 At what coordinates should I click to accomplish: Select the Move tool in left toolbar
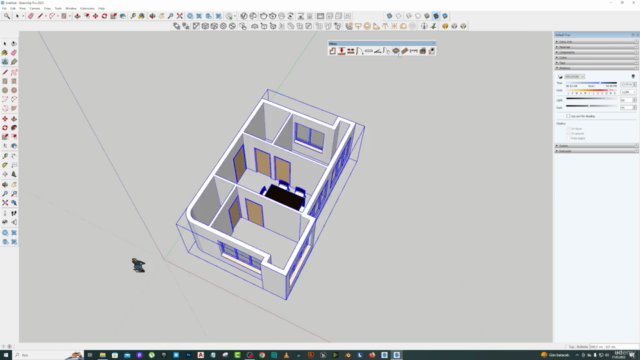tap(5, 119)
